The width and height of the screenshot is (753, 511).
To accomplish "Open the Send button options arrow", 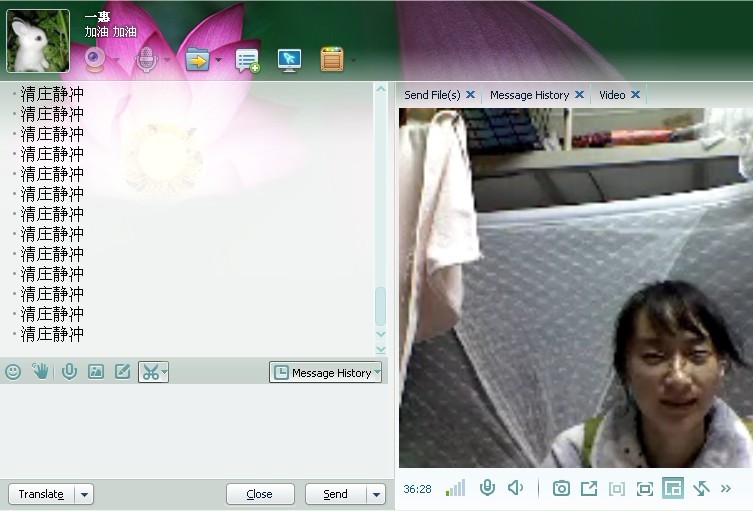I will point(376,494).
